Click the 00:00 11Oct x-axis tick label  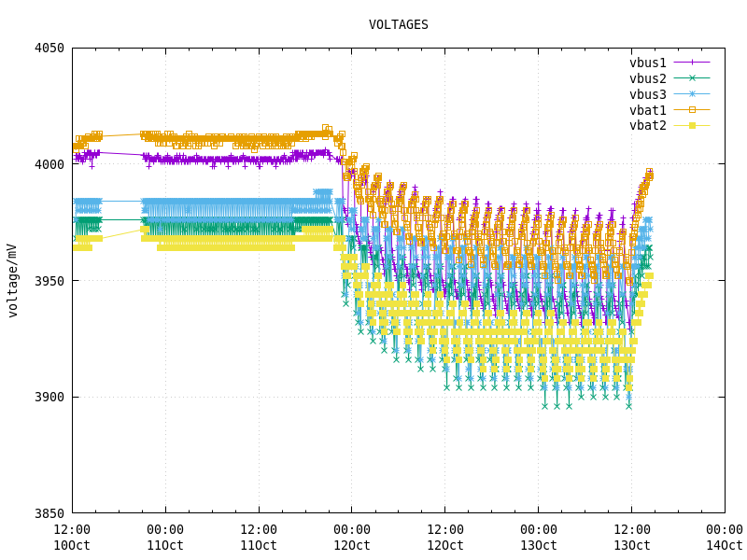[165, 538]
